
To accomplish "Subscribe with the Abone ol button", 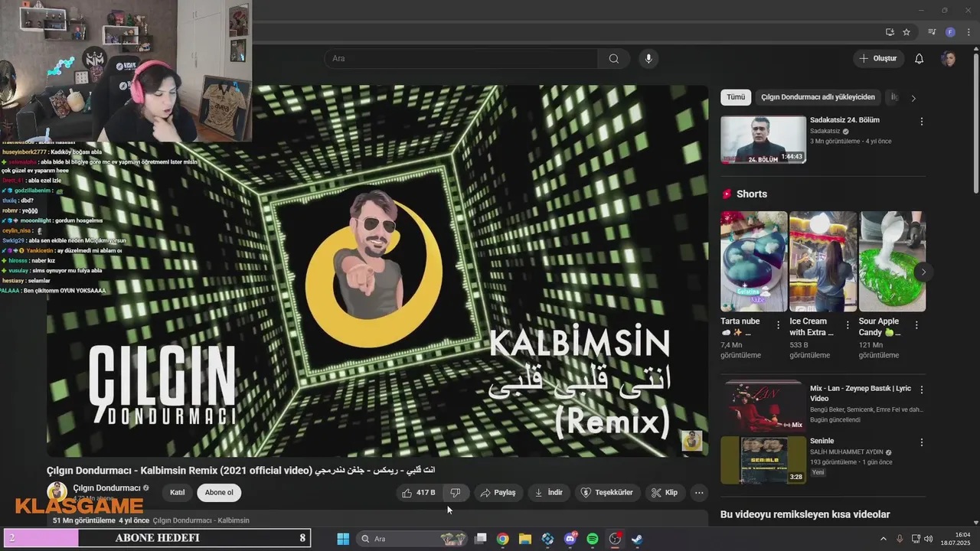I will (x=219, y=493).
